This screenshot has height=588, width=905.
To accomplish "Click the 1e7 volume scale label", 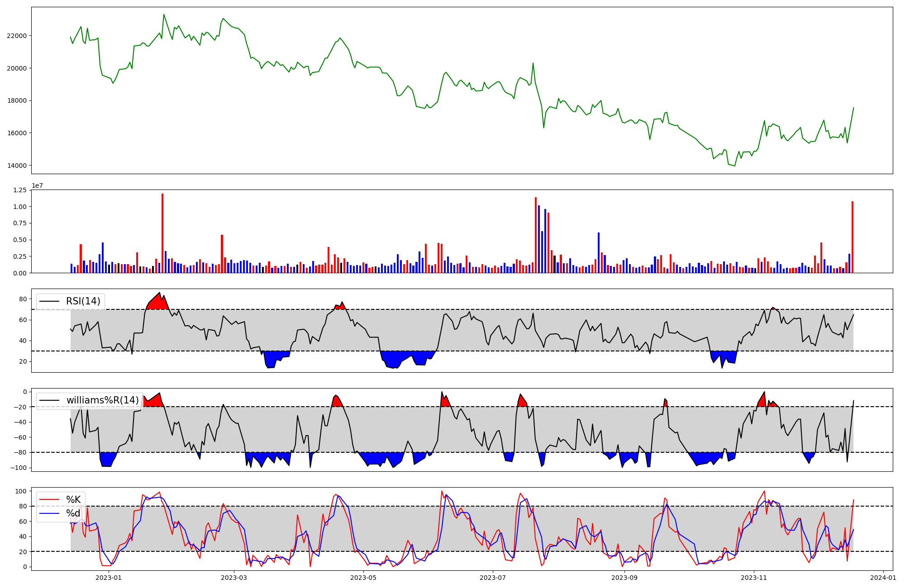I will (37, 186).
